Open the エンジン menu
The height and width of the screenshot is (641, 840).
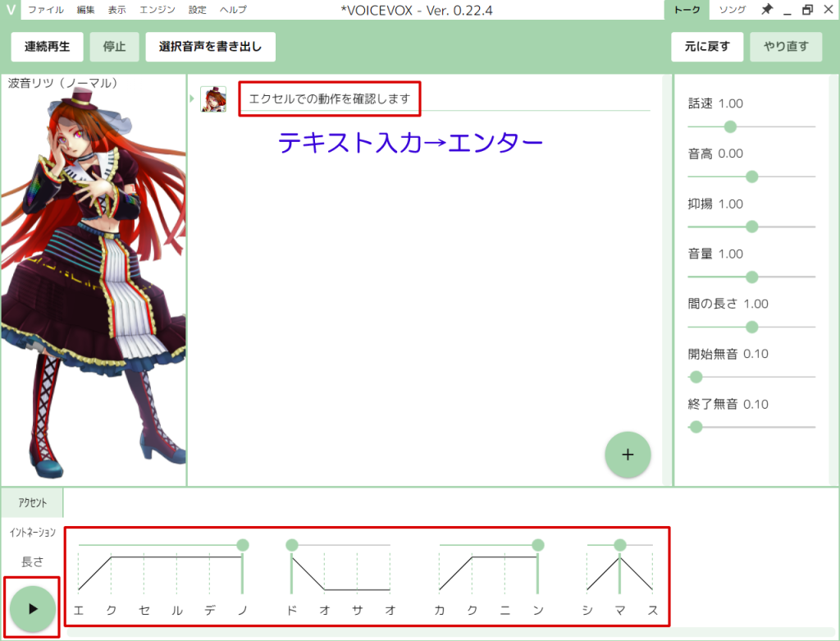(x=156, y=10)
